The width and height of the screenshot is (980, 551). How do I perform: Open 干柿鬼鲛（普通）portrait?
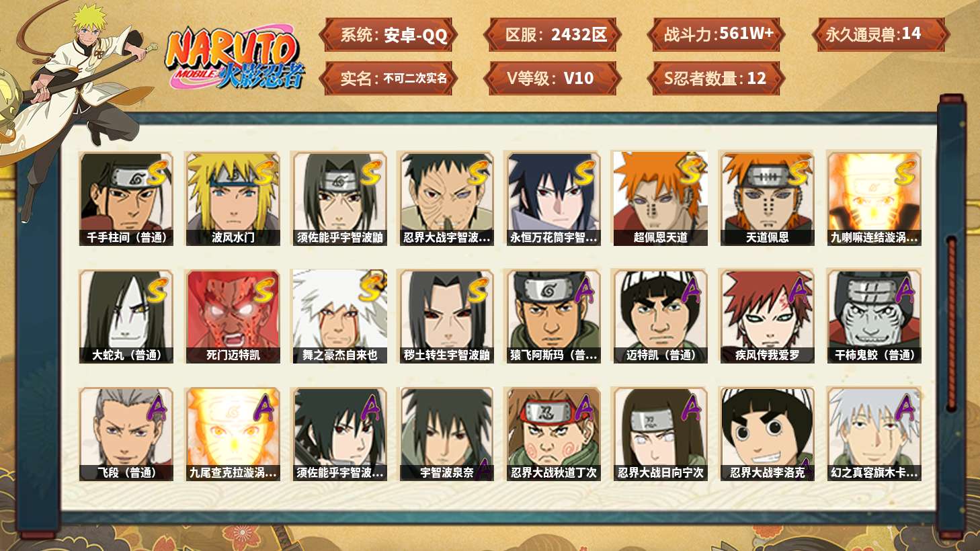[874, 316]
